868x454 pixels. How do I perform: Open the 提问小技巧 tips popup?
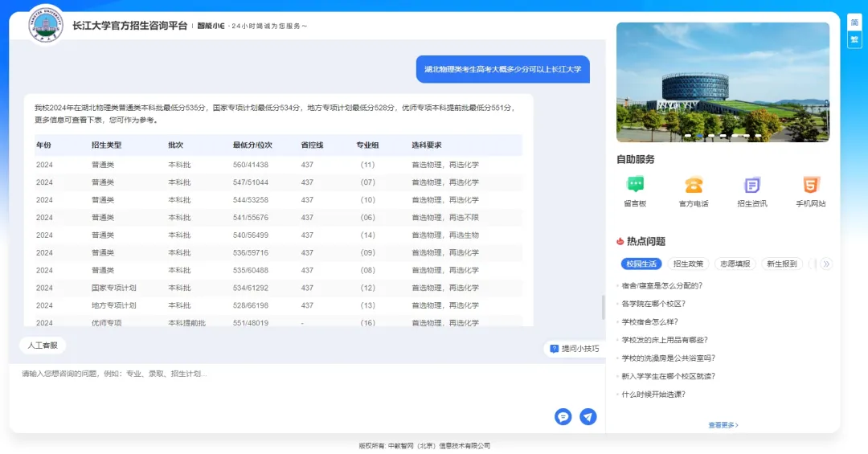pos(574,349)
